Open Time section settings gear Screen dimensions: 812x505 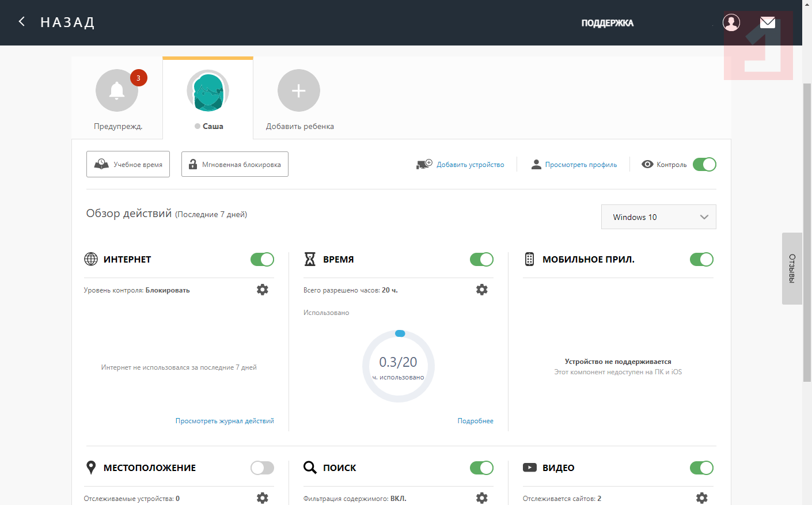(482, 290)
